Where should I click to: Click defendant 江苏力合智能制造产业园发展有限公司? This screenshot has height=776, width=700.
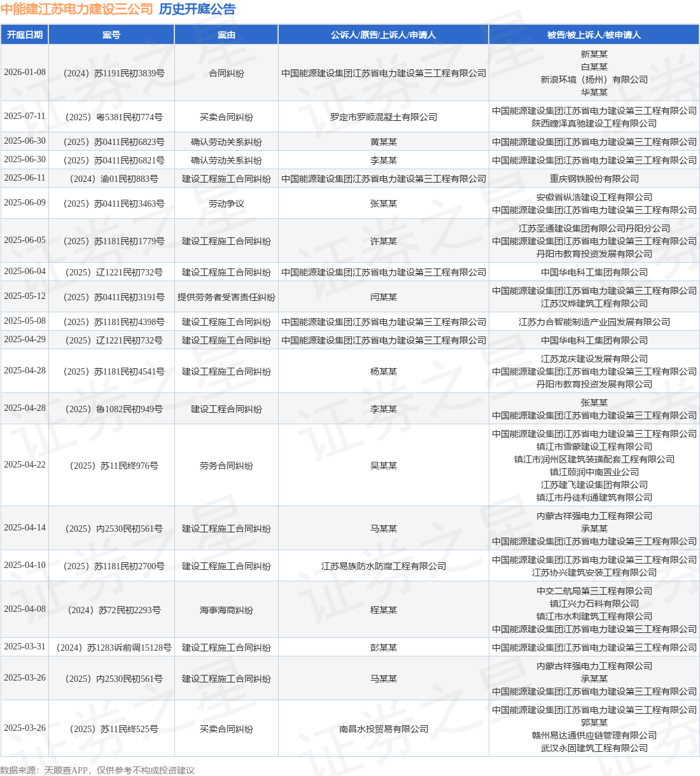pyautogui.click(x=594, y=322)
